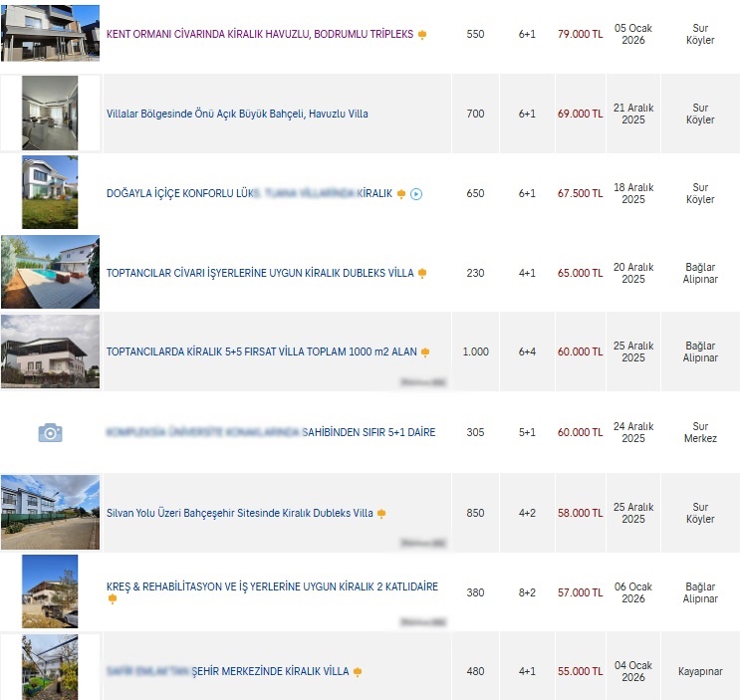The image size is (740, 700).
Task: Click orange badge after TOPTANCILARDA KİRALIK 5+5 title
Action: [425, 352]
